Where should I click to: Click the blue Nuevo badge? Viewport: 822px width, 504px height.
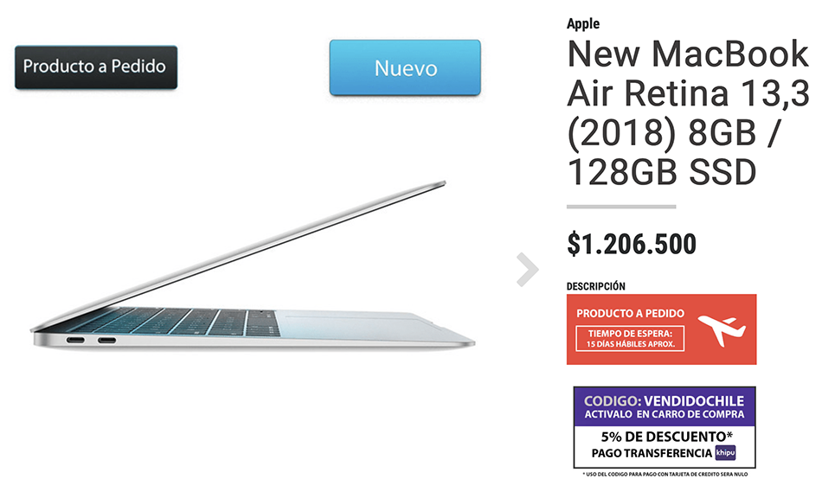(x=405, y=67)
